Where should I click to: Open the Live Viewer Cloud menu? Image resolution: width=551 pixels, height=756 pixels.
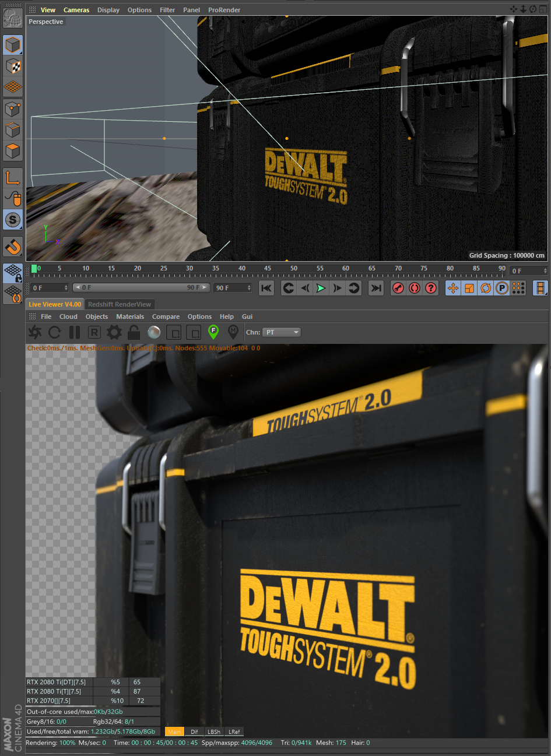[68, 317]
